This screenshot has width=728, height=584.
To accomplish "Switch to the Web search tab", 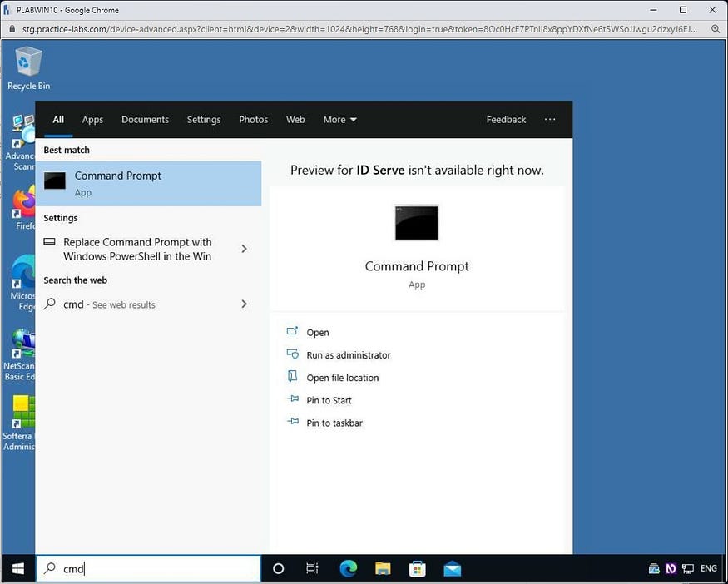I will pos(295,119).
